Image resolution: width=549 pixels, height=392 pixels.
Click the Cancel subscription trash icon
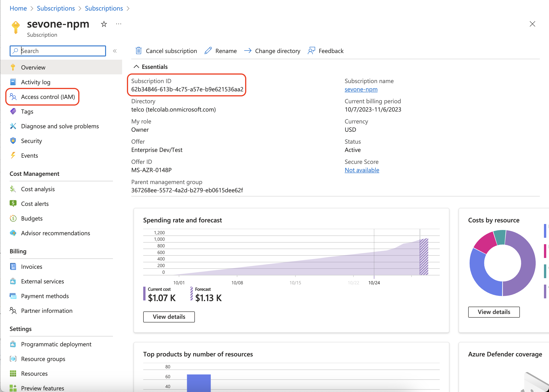click(139, 51)
